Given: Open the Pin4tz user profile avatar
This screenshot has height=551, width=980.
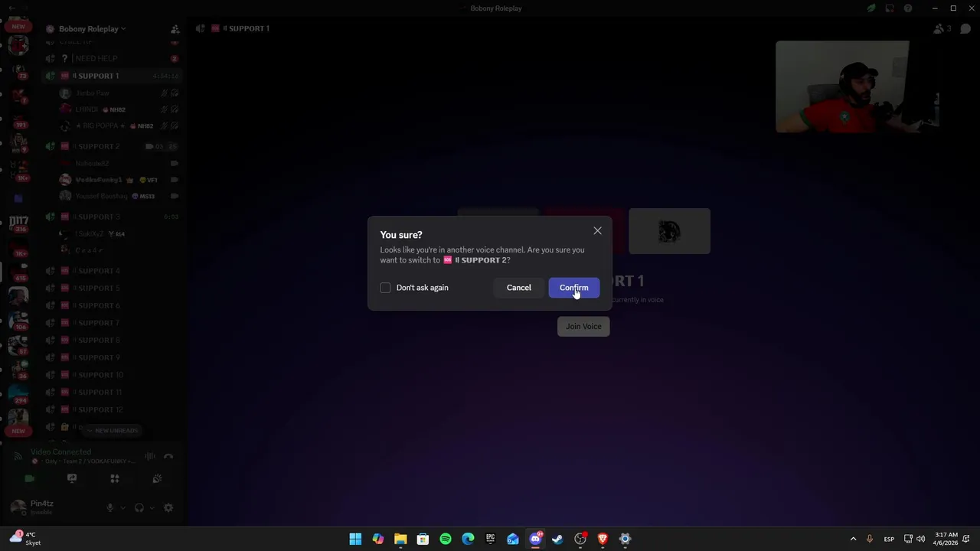Looking at the screenshot, I should click(x=18, y=507).
